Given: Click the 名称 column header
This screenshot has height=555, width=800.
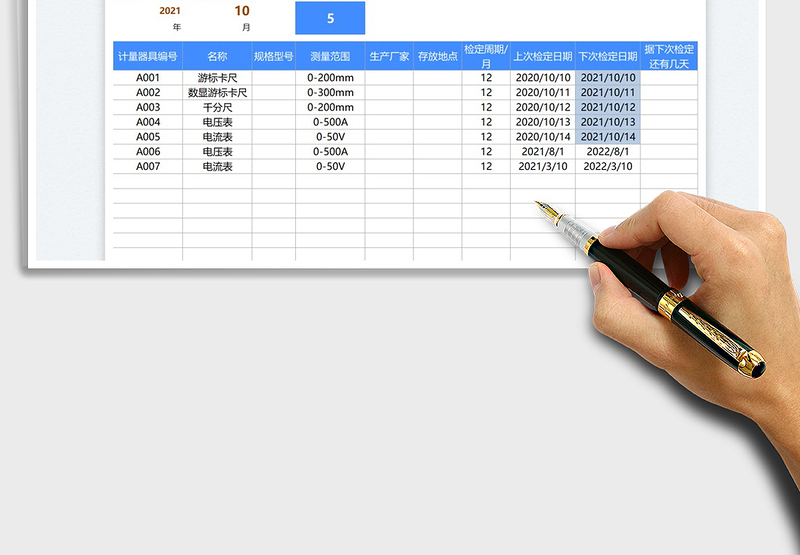Looking at the screenshot, I should coord(217,57).
